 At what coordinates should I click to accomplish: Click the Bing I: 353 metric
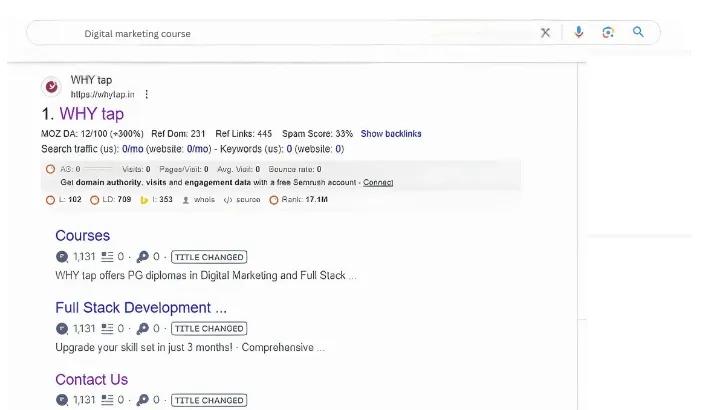point(156,200)
